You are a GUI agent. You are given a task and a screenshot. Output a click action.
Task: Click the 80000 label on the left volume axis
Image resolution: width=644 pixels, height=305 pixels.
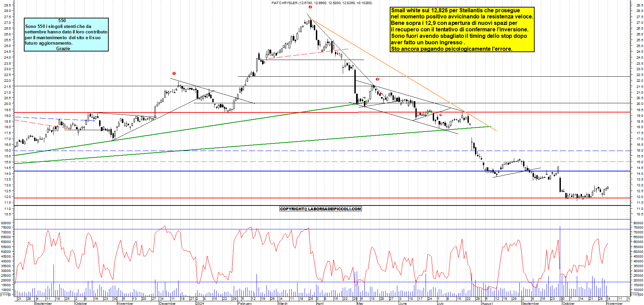[x=6, y=223]
